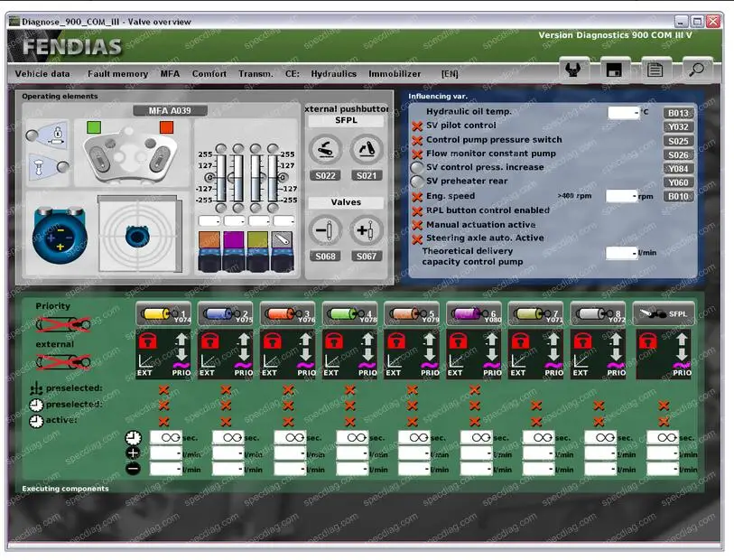The height and width of the screenshot is (560, 734).
Task: Select the S021 SFPL pushbutton icon
Action: click(x=367, y=150)
